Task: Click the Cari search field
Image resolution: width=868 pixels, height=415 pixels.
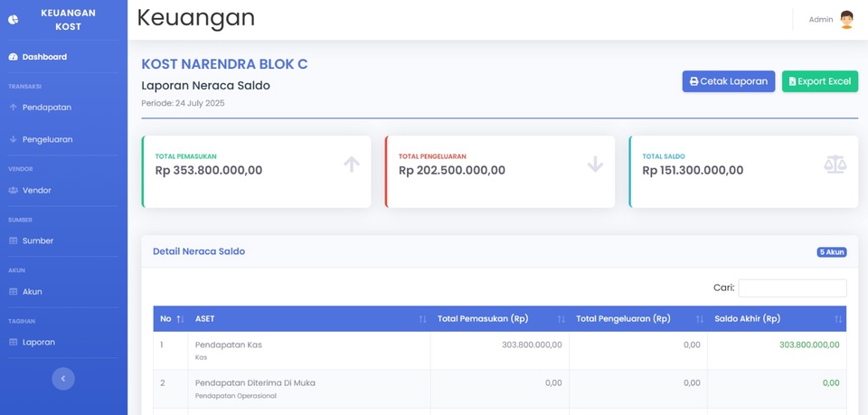Action: tap(792, 288)
